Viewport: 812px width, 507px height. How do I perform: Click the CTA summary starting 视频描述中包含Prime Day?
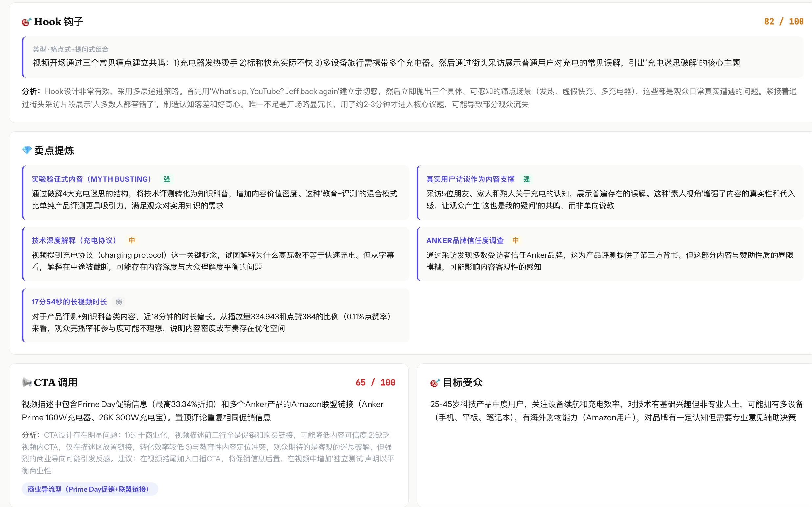click(203, 411)
